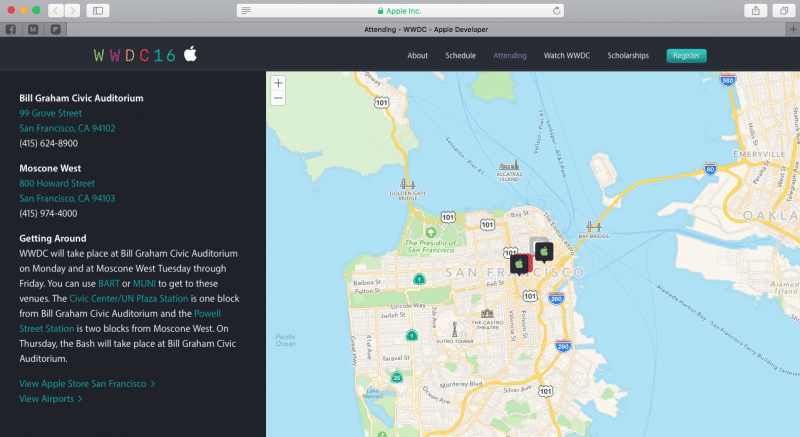This screenshot has height=437, width=800.
Task: Open the Facebook pinned tab
Action: pyautogui.click(x=11, y=30)
